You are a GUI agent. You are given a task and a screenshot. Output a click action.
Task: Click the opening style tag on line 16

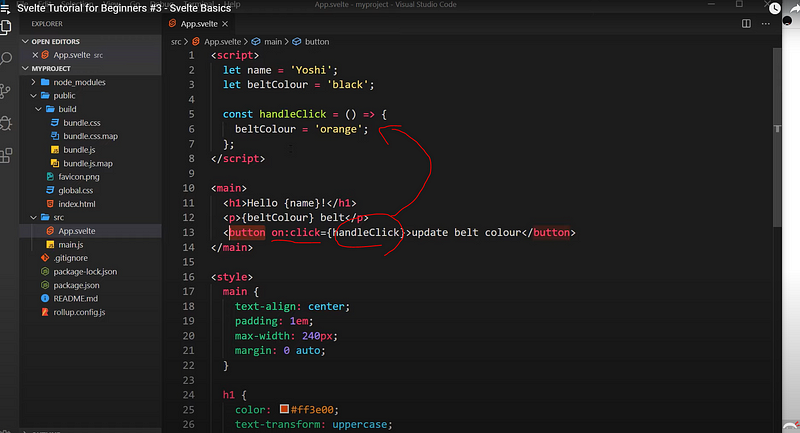click(x=232, y=277)
